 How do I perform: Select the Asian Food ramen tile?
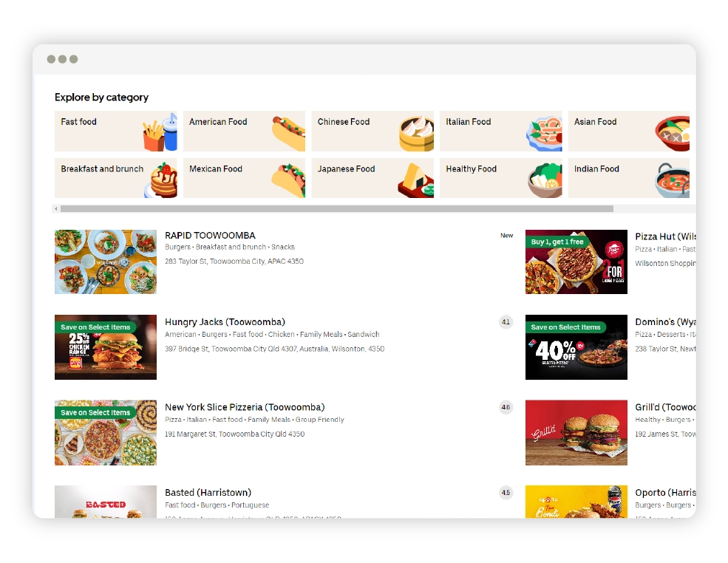click(x=629, y=131)
